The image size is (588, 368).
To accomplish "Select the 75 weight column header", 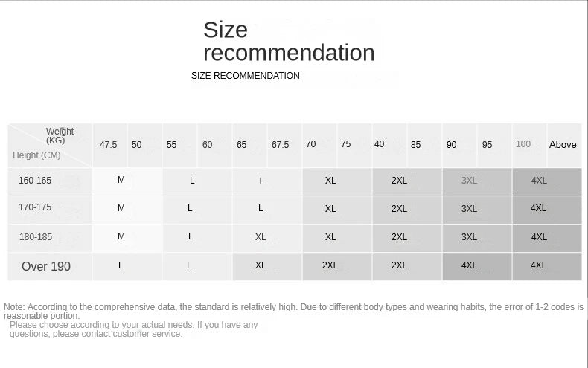I will click(345, 144).
